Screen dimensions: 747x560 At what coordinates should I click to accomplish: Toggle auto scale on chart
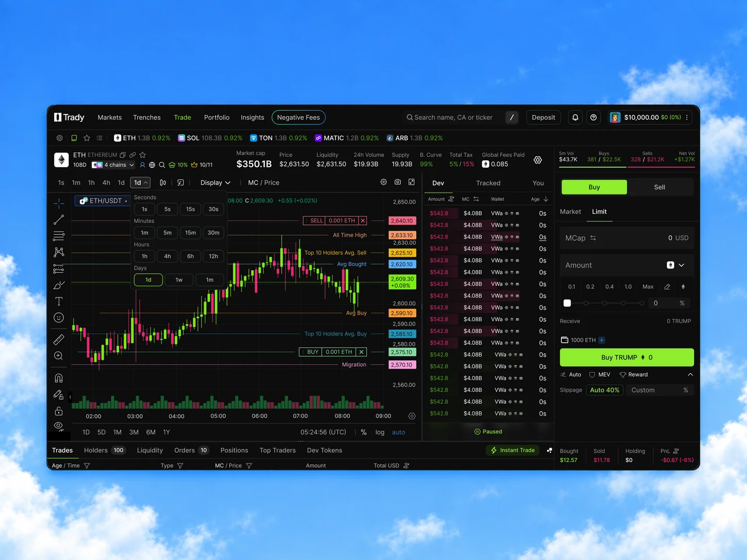398,432
